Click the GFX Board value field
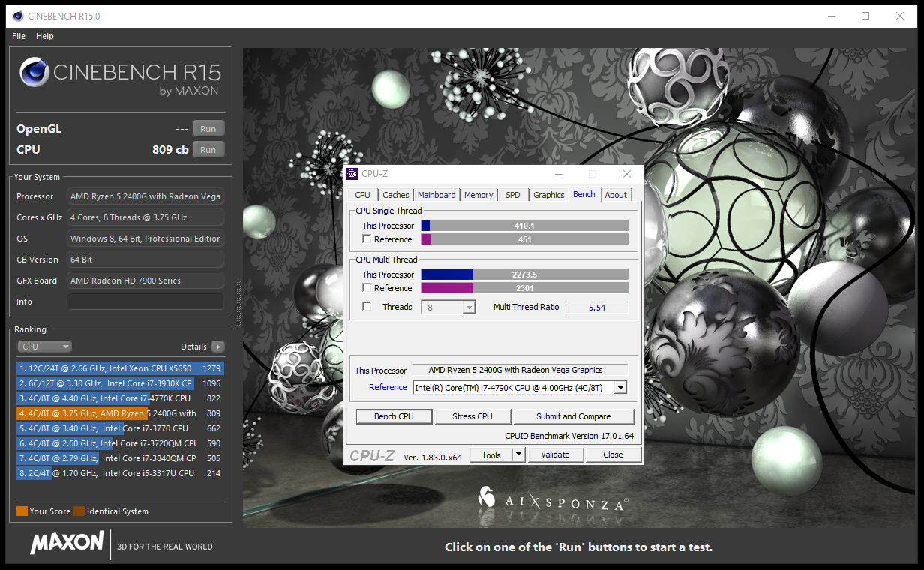 [145, 280]
